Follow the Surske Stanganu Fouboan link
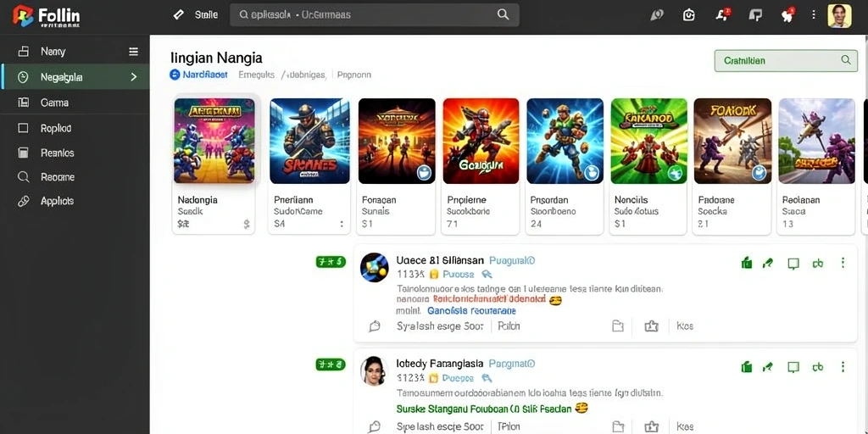Viewport: 868px width, 434px height. 483,409
